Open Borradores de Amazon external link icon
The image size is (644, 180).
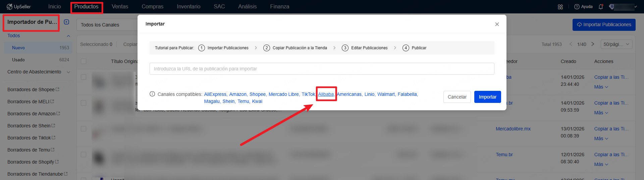coord(58,114)
